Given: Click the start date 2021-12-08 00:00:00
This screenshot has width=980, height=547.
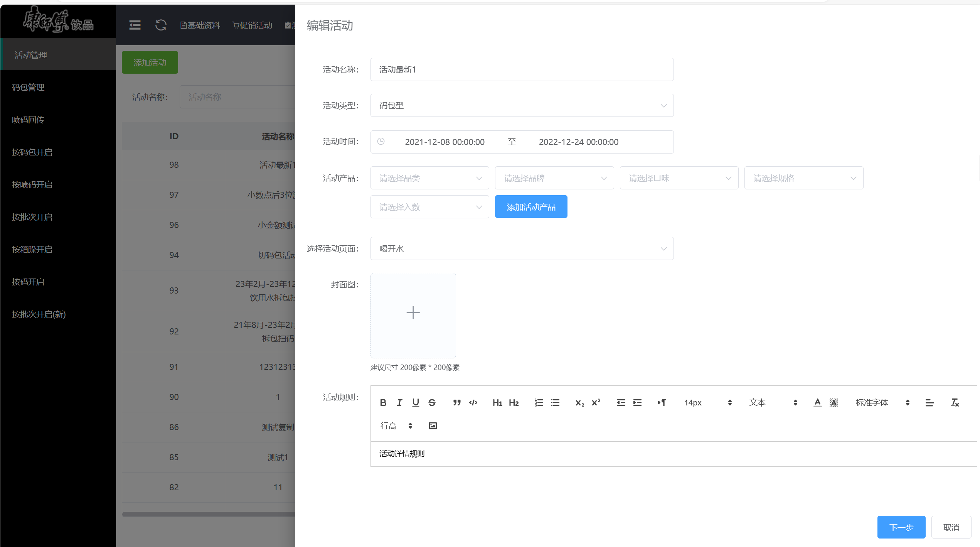Looking at the screenshot, I should 445,142.
